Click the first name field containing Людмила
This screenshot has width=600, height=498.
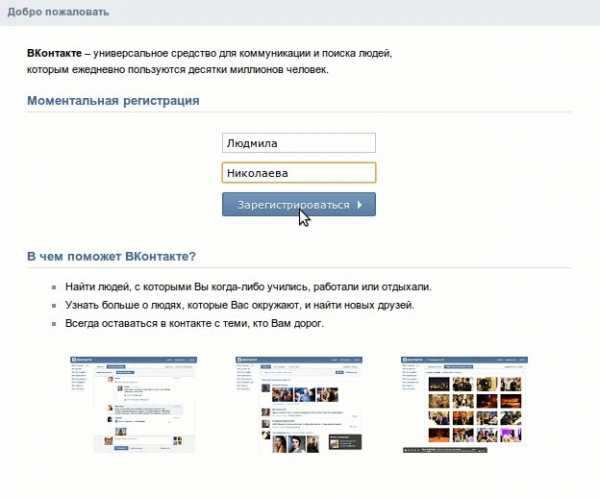299,143
